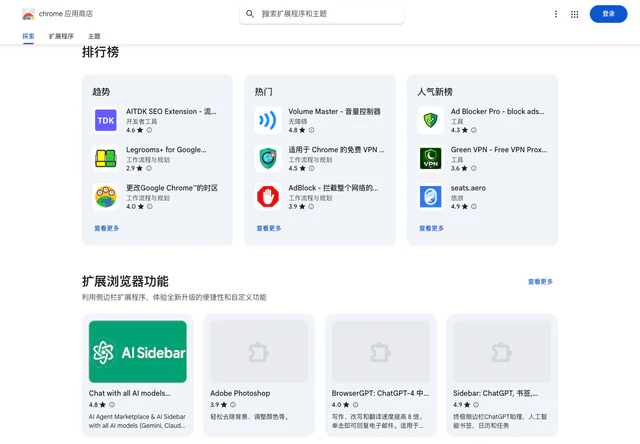Open the BrowserGPT placeholder thumbnail
The height and width of the screenshot is (444, 640).
(x=380, y=352)
